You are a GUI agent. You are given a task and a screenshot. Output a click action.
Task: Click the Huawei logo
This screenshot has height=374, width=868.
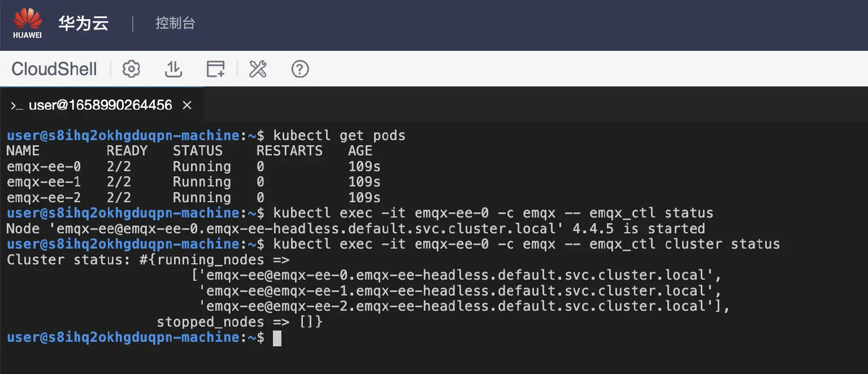pos(28,24)
